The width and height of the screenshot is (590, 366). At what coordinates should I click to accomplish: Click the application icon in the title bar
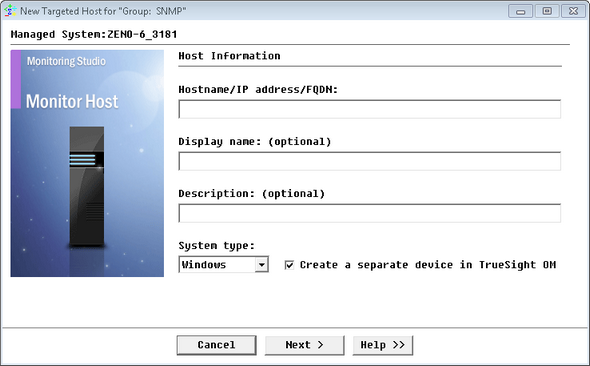coord(10,11)
